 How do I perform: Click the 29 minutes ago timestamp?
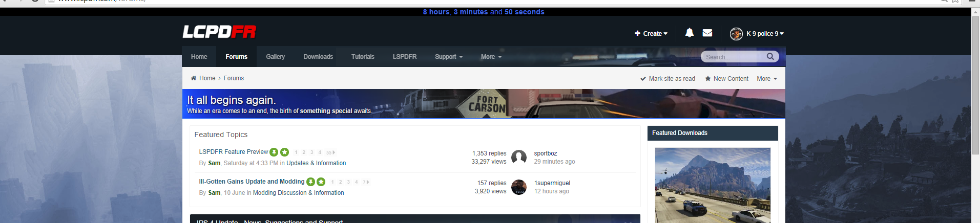pos(554,162)
